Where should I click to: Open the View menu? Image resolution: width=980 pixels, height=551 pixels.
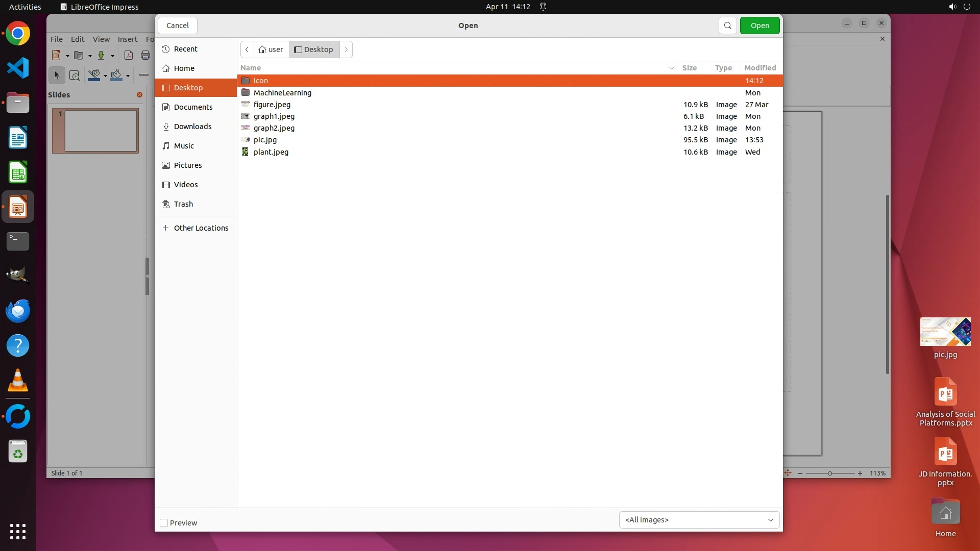[101, 39]
